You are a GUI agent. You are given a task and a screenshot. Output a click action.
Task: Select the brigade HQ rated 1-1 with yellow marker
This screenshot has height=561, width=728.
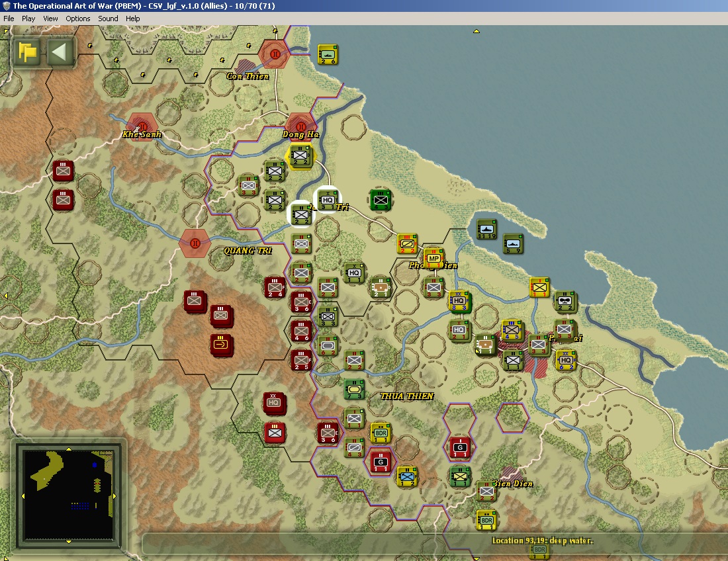(354, 273)
